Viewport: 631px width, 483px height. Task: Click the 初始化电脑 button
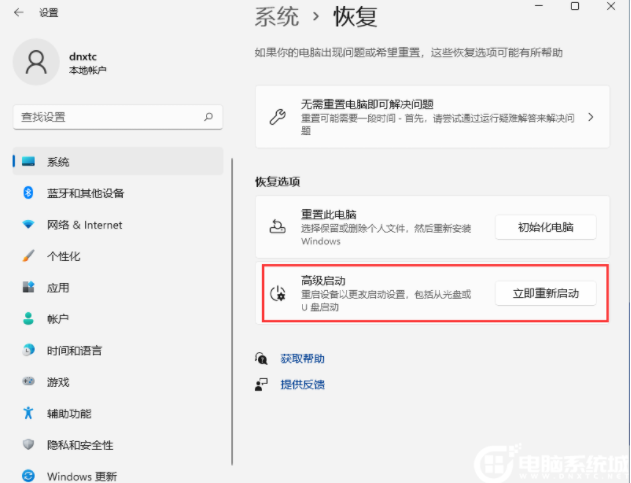(x=545, y=227)
